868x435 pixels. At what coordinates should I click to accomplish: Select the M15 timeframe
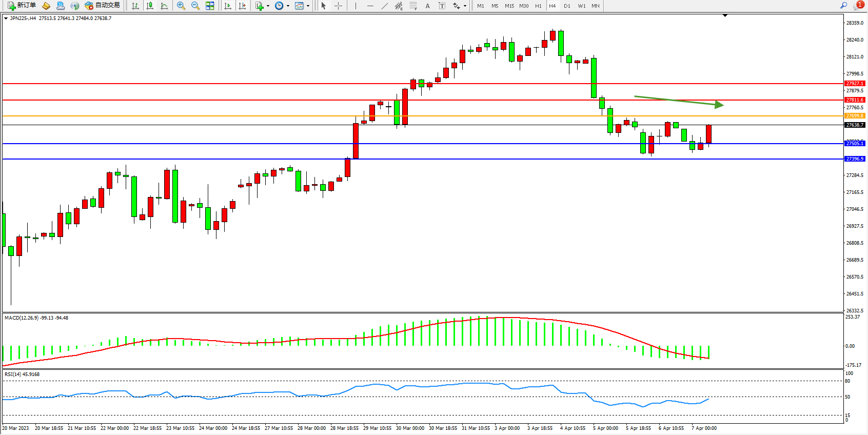509,6
